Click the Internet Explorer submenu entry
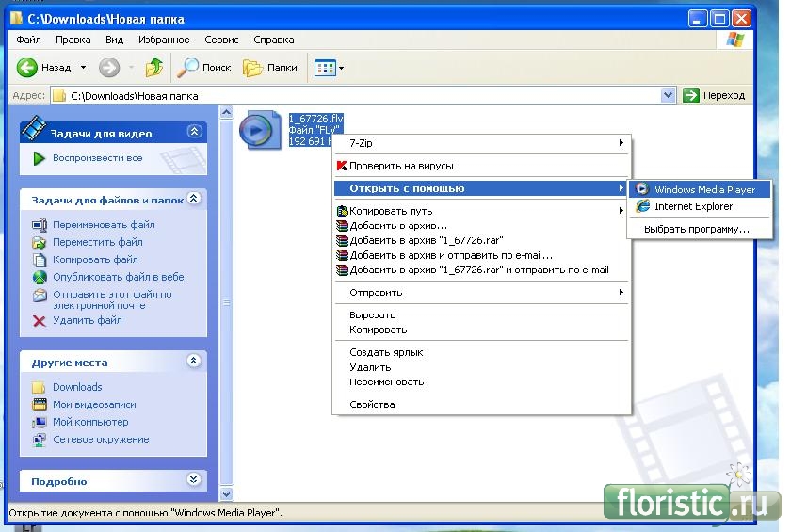Image resolution: width=791 pixels, height=532 pixels. point(693,206)
